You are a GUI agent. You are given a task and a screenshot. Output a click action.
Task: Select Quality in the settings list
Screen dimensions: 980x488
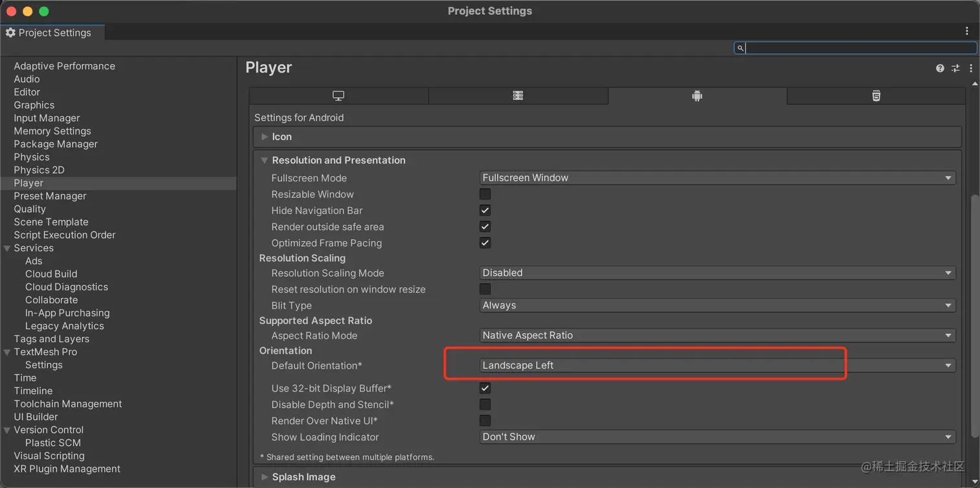(x=30, y=209)
